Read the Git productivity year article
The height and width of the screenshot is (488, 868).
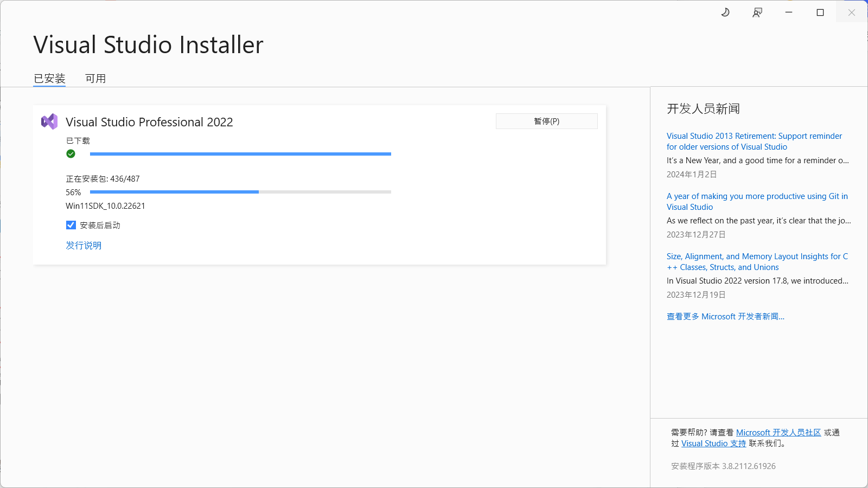757,202
